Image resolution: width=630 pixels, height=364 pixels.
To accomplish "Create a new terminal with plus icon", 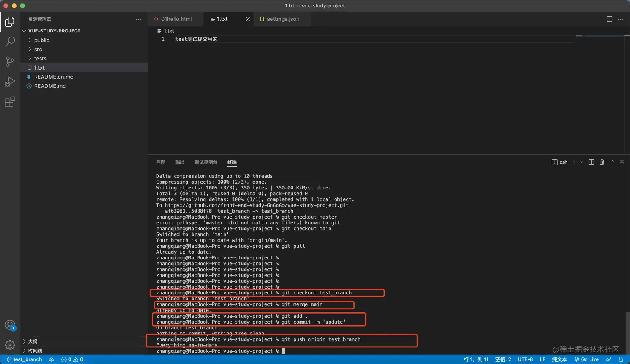I will click(575, 162).
